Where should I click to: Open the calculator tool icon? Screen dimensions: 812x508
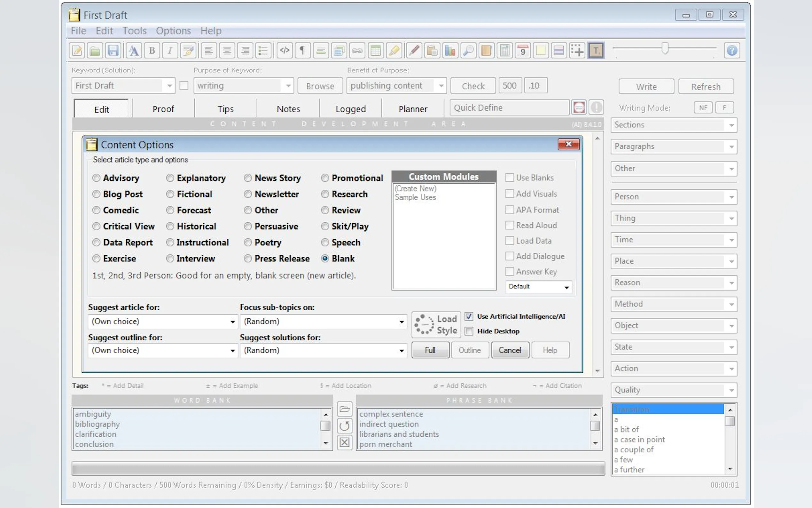[x=504, y=51]
